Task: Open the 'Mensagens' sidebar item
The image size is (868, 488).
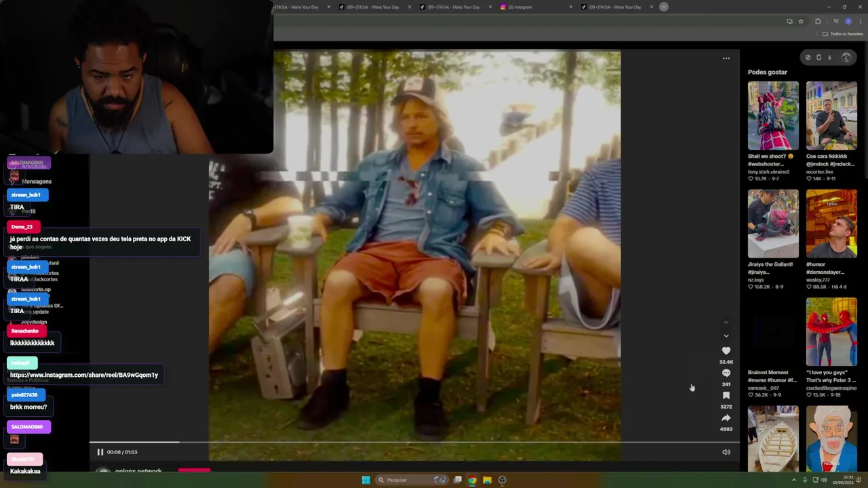Action: (37, 181)
